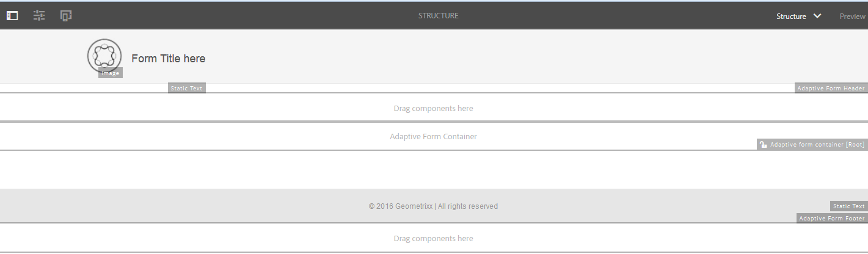Click the "Form Title here" text
Viewport: 868px width, 254px height.
point(169,59)
